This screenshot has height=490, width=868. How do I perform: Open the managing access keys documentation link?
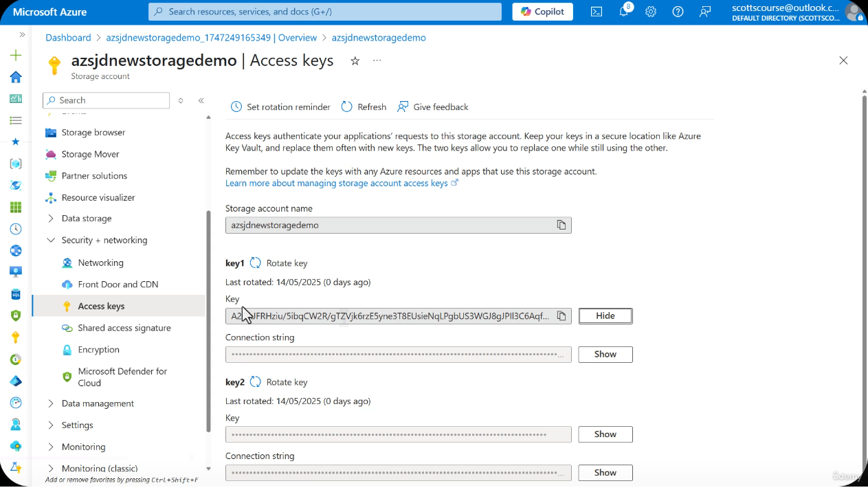(336, 183)
